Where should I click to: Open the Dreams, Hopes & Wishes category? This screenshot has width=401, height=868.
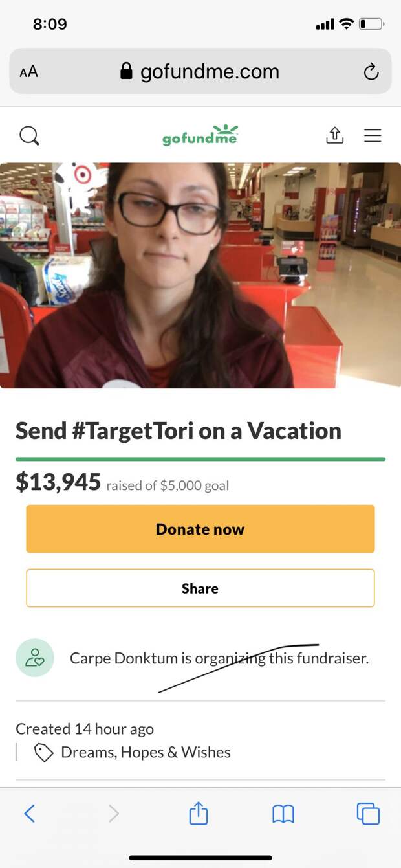pos(146,752)
